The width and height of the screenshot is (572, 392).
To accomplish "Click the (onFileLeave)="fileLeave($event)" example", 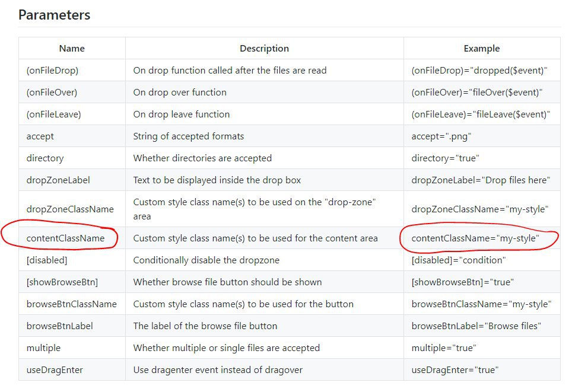I will pyautogui.click(x=481, y=114).
